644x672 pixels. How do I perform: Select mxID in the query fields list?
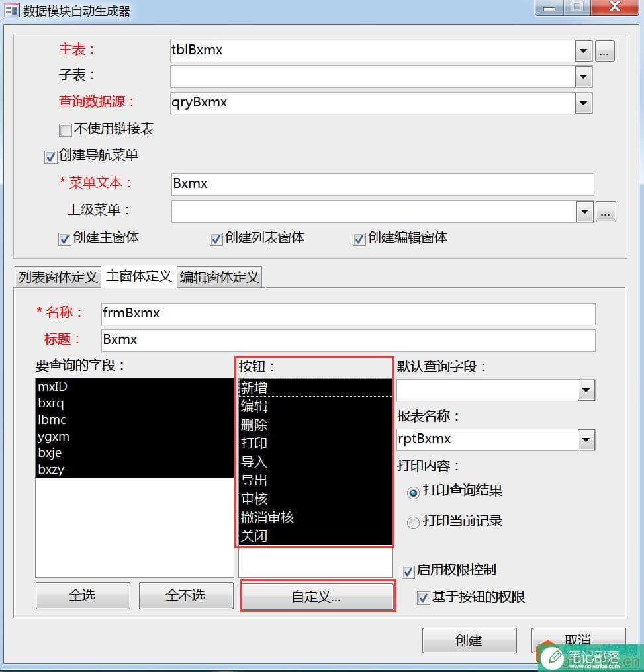(134, 386)
